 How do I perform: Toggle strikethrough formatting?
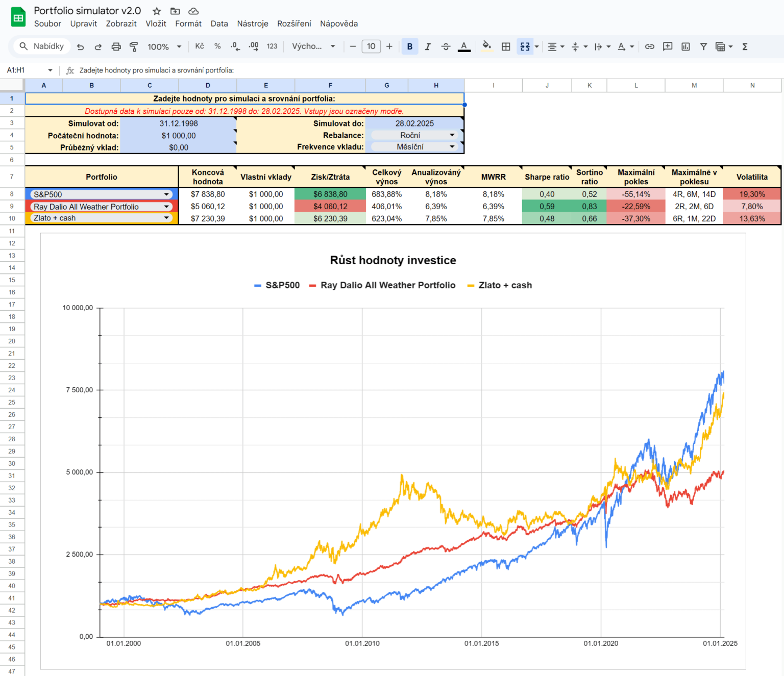click(446, 46)
